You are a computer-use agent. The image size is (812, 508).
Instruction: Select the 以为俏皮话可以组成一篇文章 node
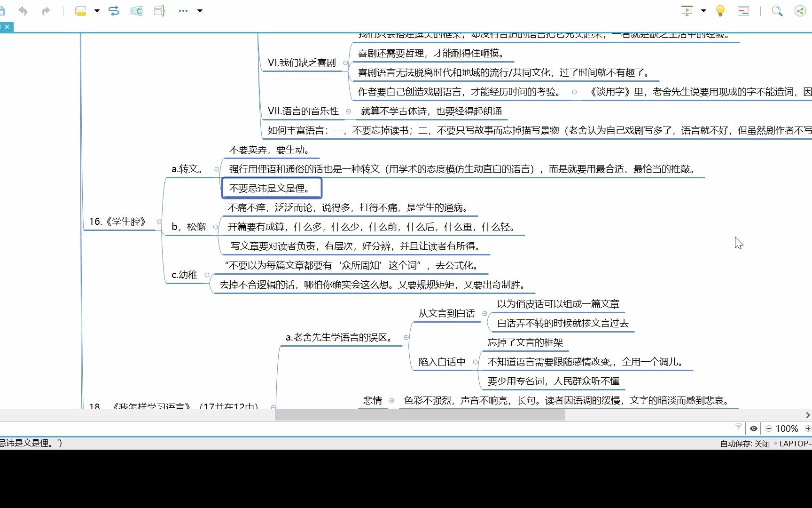(x=558, y=304)
